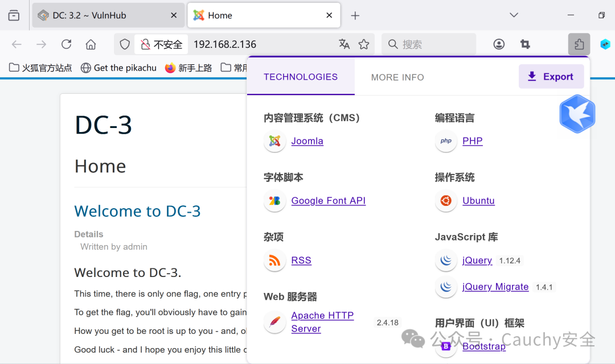Click the tracking protection shield icon

125,44
